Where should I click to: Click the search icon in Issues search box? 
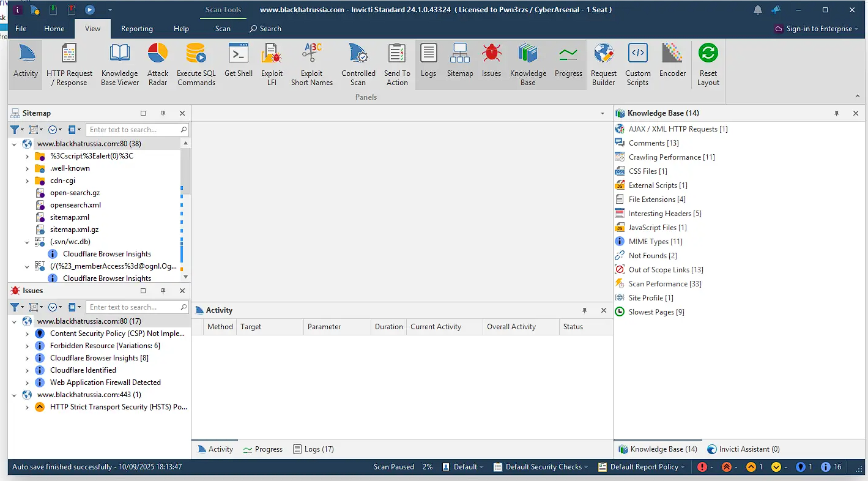pyautogui.click(x=184, y=307)
